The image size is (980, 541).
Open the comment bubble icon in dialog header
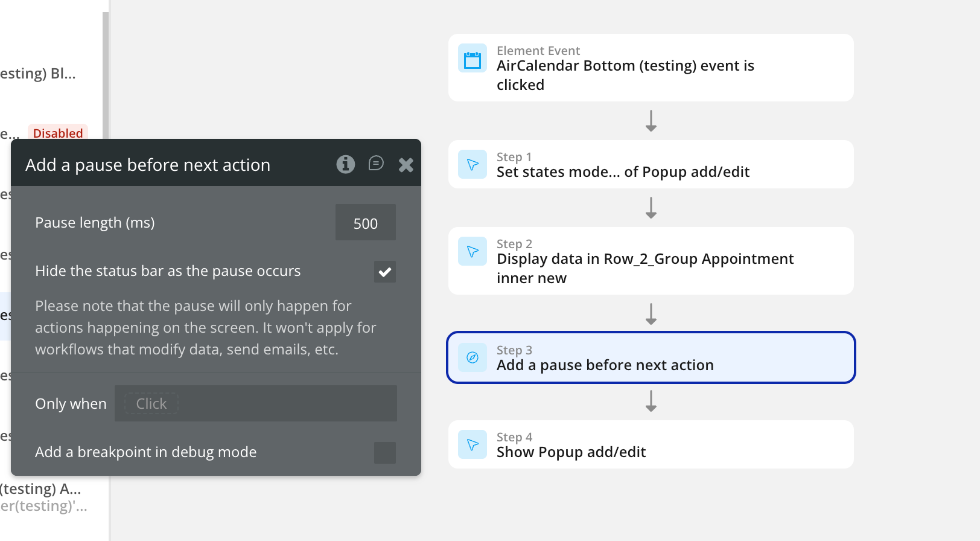pyautogui.click(x=376, y=164)
